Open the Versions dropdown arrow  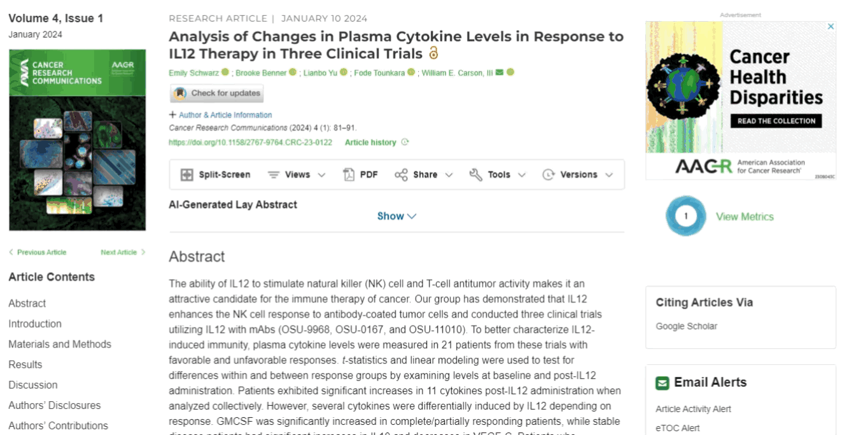[609, 175]
